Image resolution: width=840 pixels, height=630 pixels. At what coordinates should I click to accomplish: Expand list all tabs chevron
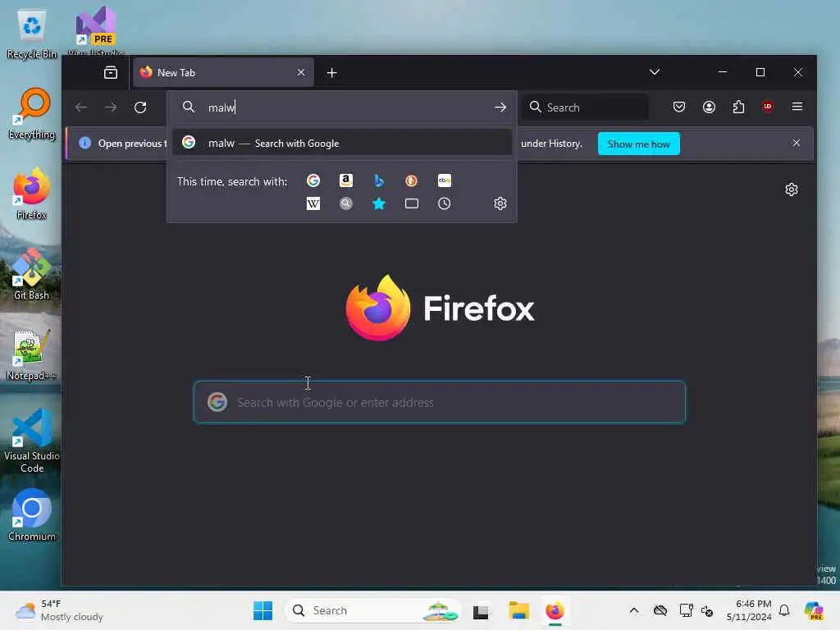click(x=654, y=72)
